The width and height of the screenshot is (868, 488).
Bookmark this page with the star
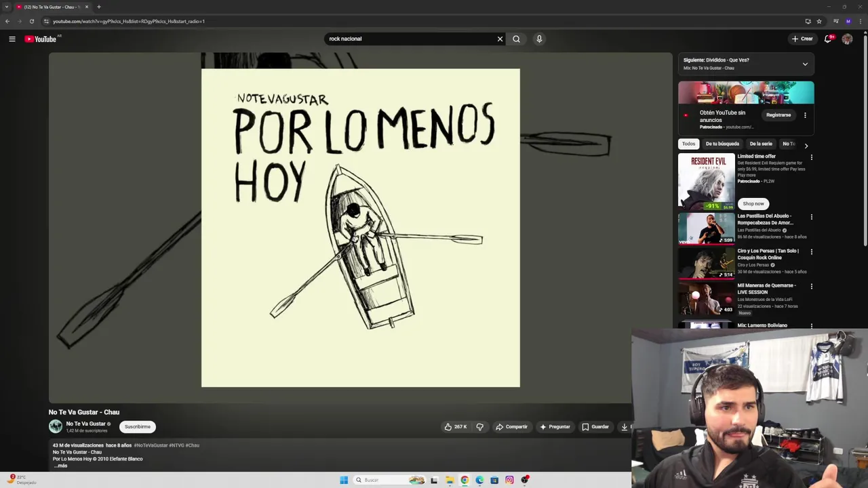pos(819,21)
